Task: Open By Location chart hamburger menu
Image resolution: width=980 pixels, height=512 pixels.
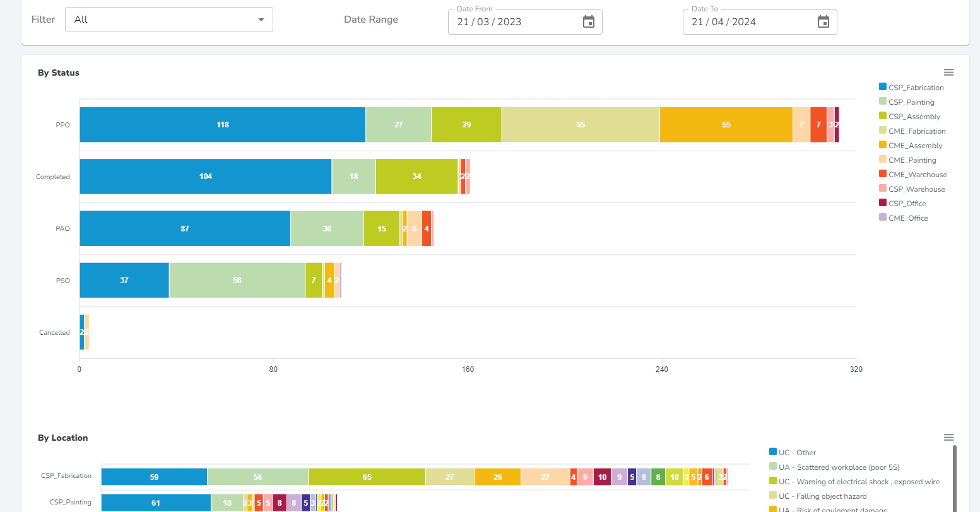Action: click(x=948, y=438)
